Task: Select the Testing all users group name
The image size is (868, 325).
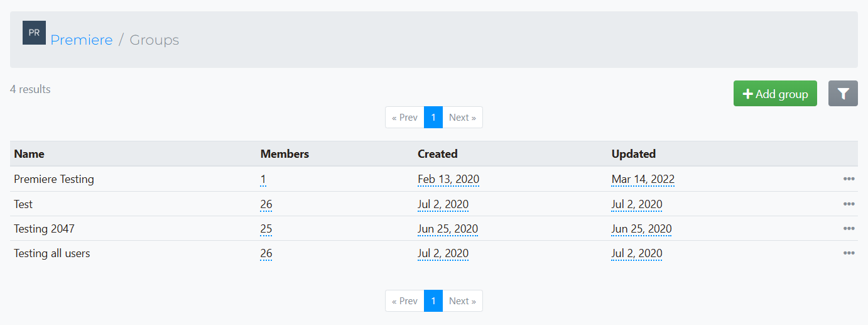Action: (x=52, y=253)
